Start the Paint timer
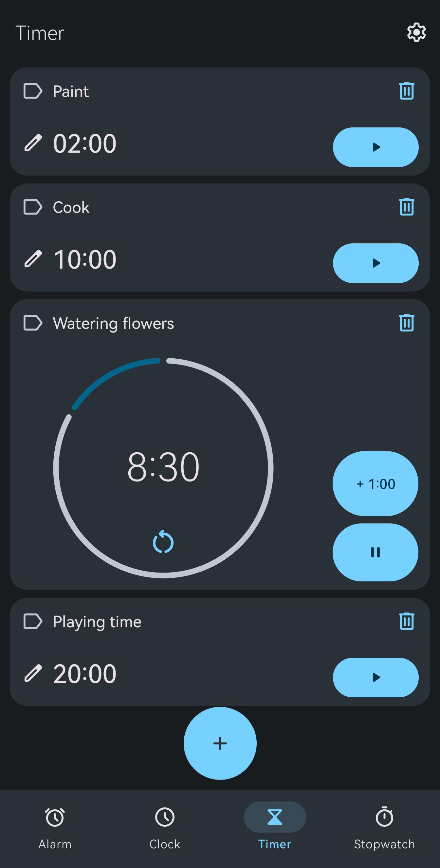This screenshot has height=868, width=440. [376, 147]
